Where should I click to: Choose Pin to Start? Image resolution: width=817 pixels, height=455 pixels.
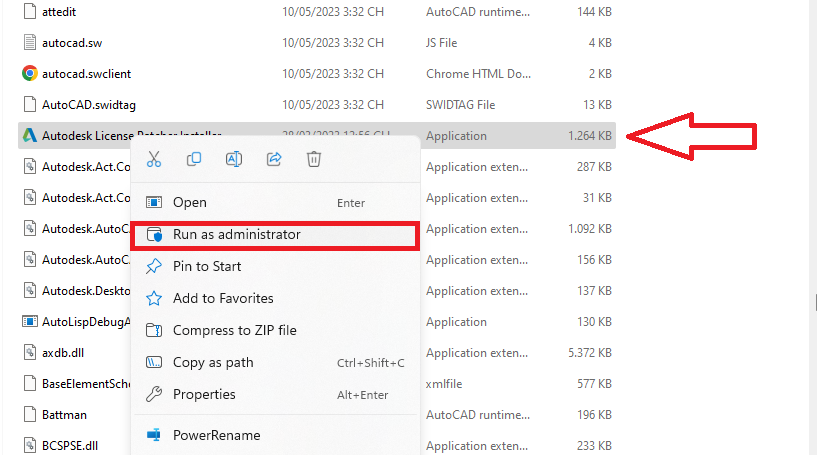point(275,266)
